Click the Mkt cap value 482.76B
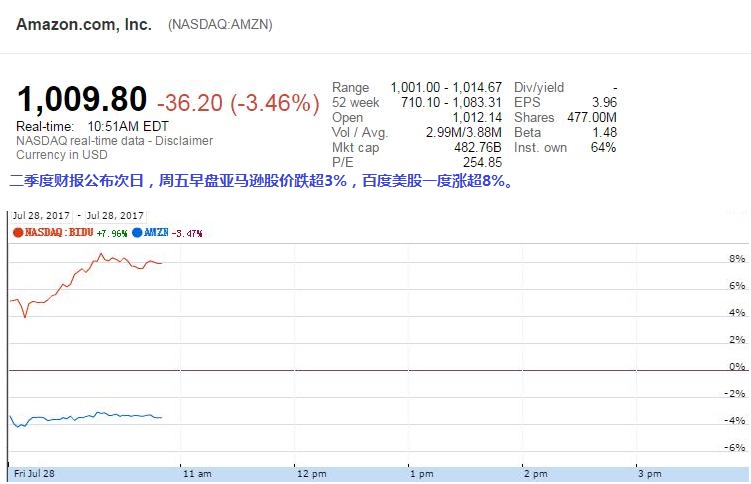The width and height of the screenshot is (751, 484). coord(478,147)
